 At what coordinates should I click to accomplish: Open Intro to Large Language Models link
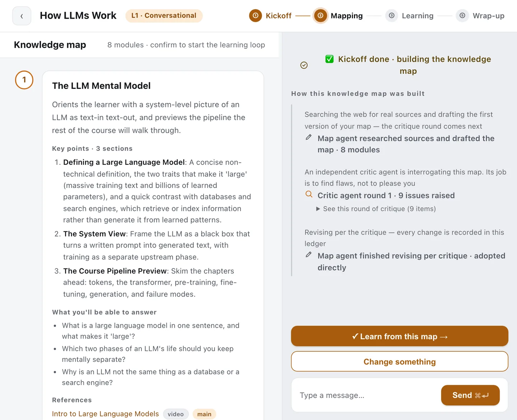tap(106, 414)
